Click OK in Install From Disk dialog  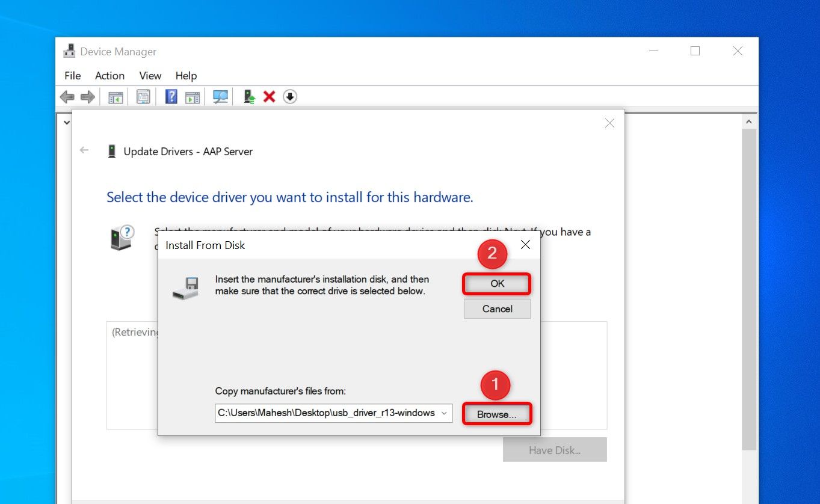pos(497,283)
